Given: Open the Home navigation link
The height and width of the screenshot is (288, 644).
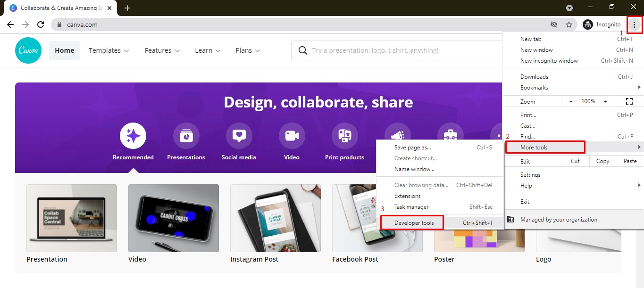Looking at the screenshot, I should [64, 50].
